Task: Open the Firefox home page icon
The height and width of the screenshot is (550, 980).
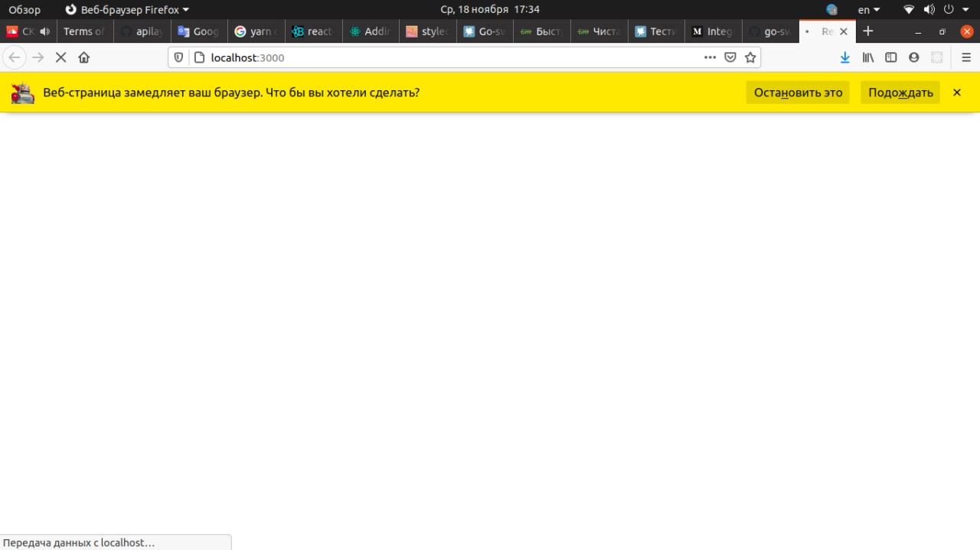Action: click(83, 57)
